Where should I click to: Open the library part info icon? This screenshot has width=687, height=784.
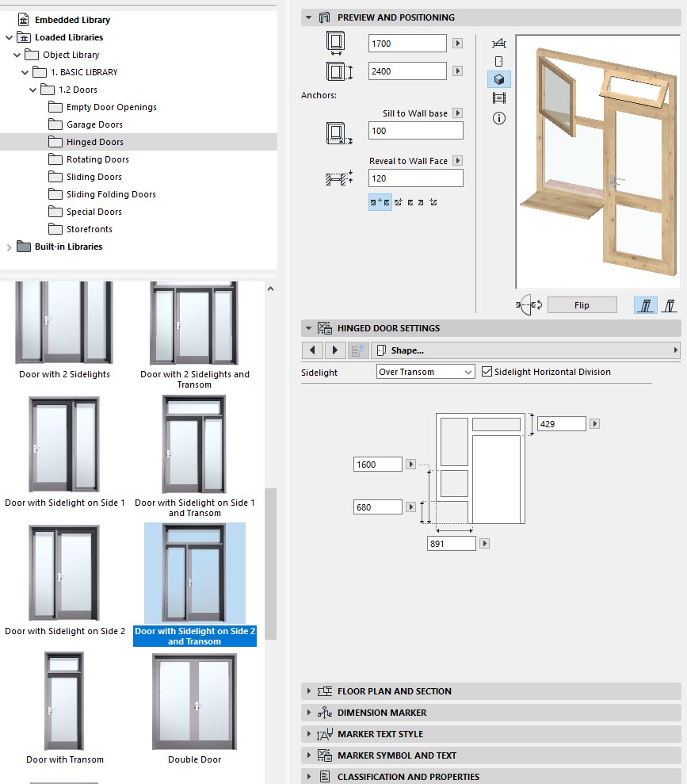click(498, 118)
